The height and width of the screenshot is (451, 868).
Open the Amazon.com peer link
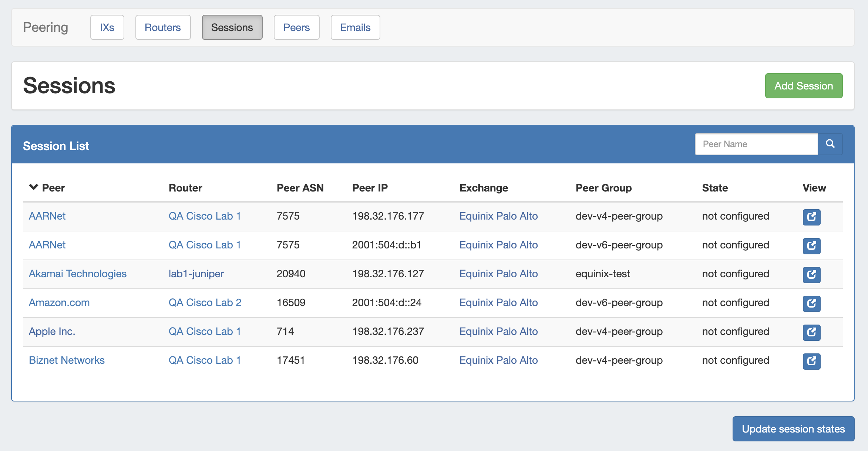pos(59,303)
